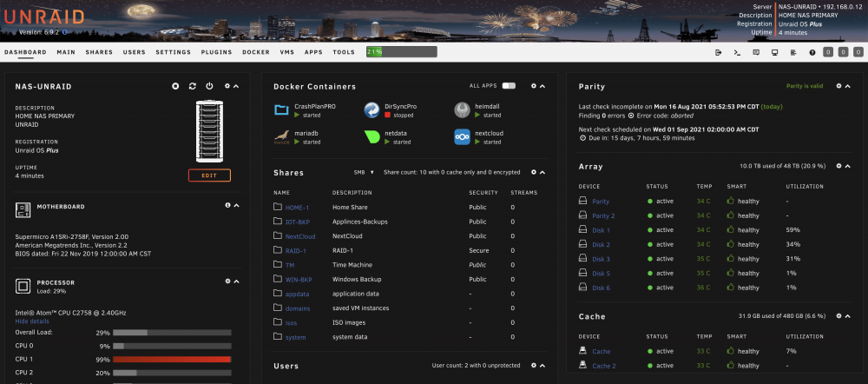Click the help question mark icon
868x384 pixels.
tap(812, 53)
